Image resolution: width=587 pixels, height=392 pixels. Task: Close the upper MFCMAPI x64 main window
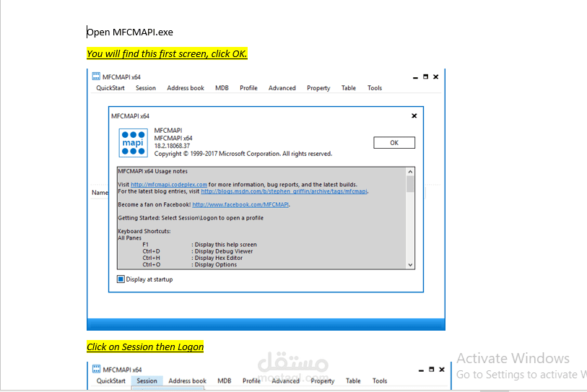coord(436,77)
